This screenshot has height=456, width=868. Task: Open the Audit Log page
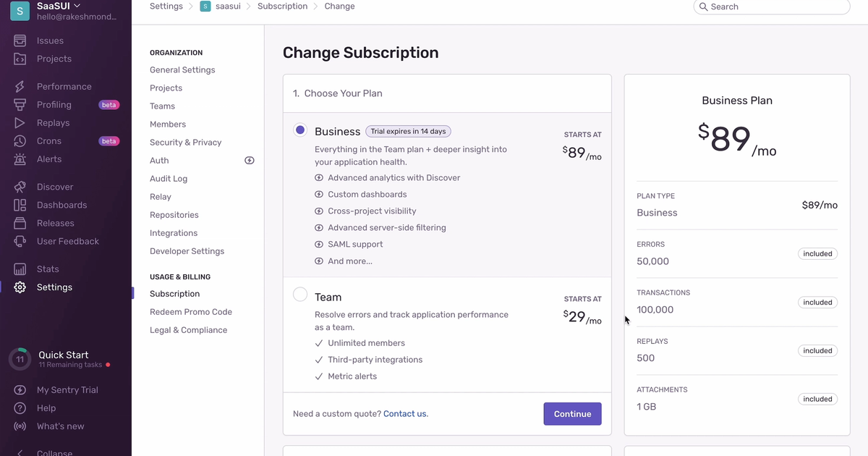(169, 179)
